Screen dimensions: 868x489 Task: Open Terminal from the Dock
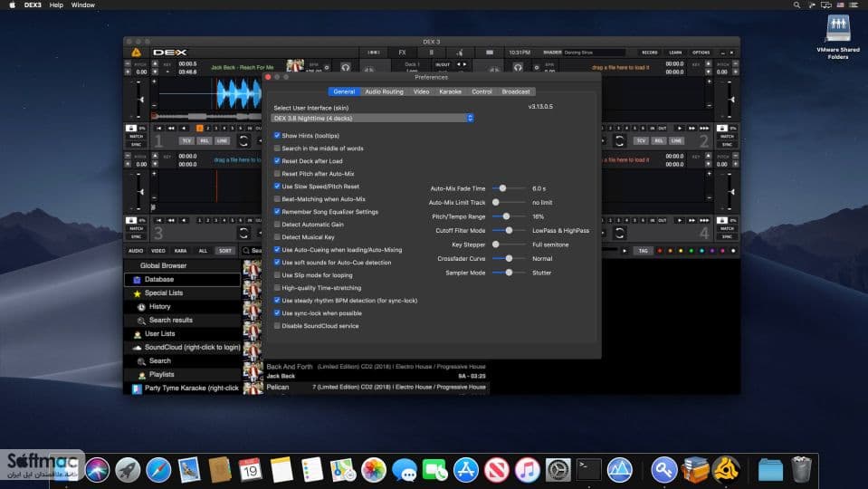(588, 470)
